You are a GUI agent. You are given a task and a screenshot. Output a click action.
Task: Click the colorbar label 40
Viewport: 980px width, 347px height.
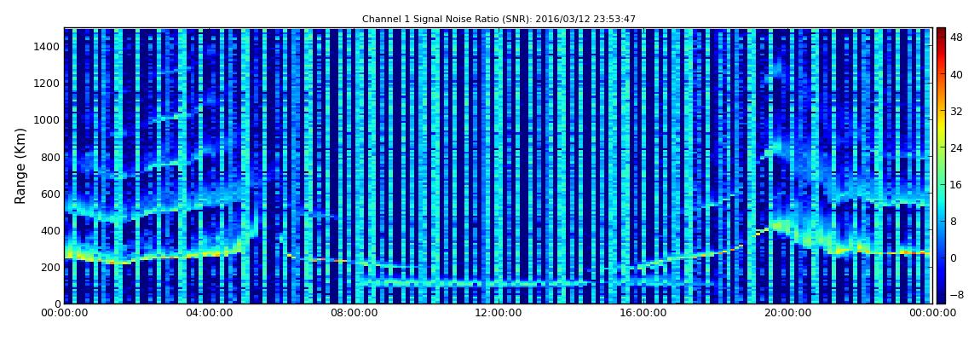[955, 74]
